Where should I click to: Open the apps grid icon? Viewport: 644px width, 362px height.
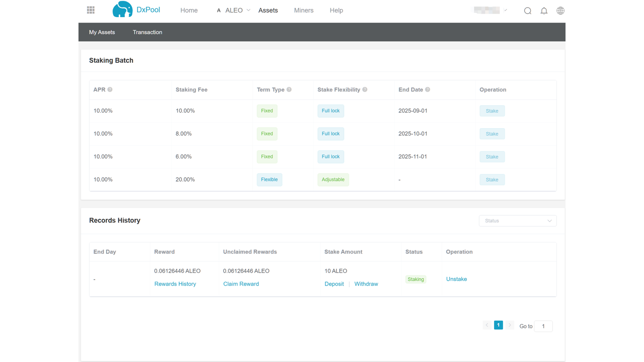[x=91, y=10]
